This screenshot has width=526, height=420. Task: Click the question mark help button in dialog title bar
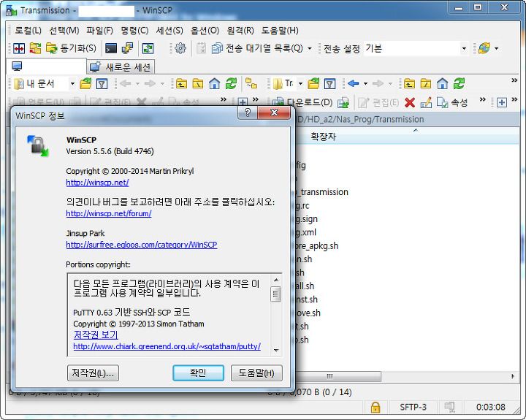coord(248,112)
